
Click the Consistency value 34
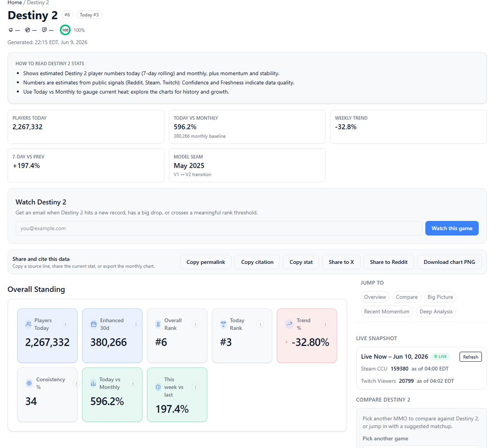pos(31,401)
